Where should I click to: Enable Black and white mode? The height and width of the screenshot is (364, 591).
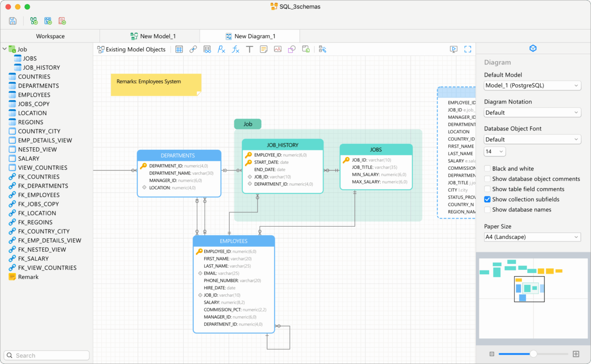coord(487,169)
